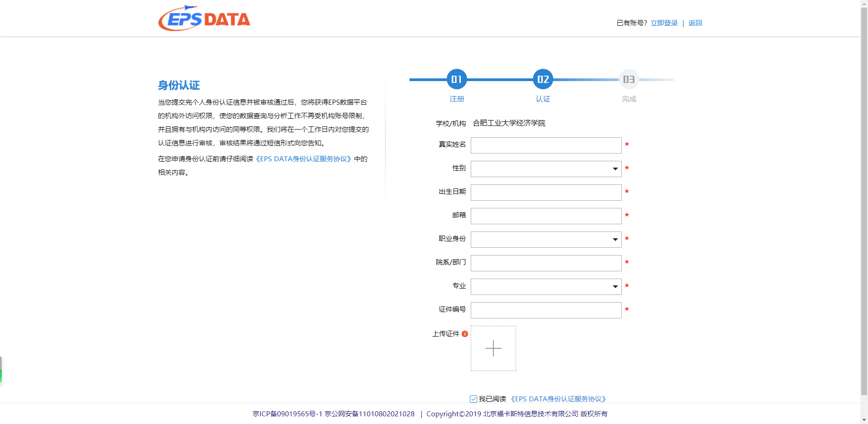Click the 真实姓名 input field
Viewport: 868px width, 424px height.
[x=546, y=145]
